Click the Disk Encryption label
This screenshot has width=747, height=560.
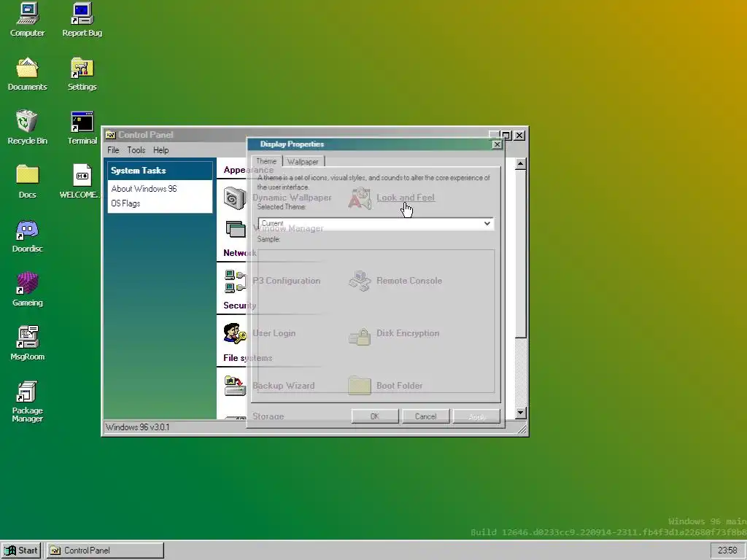click(x=408, y=333)
